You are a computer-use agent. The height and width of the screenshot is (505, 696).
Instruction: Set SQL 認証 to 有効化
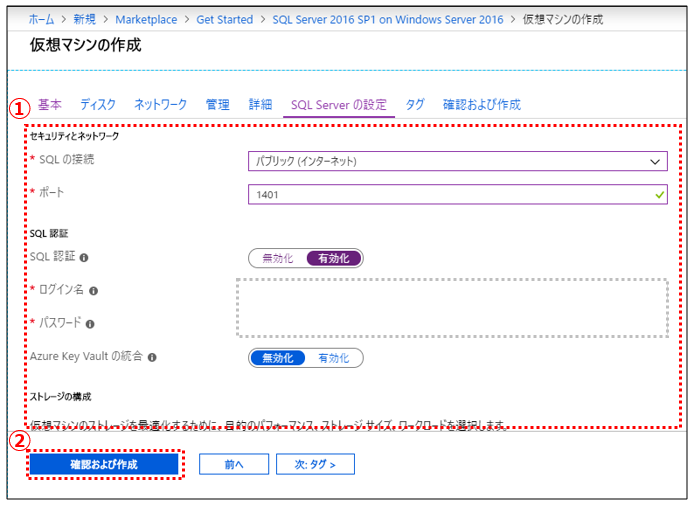(x=334, y=258)
